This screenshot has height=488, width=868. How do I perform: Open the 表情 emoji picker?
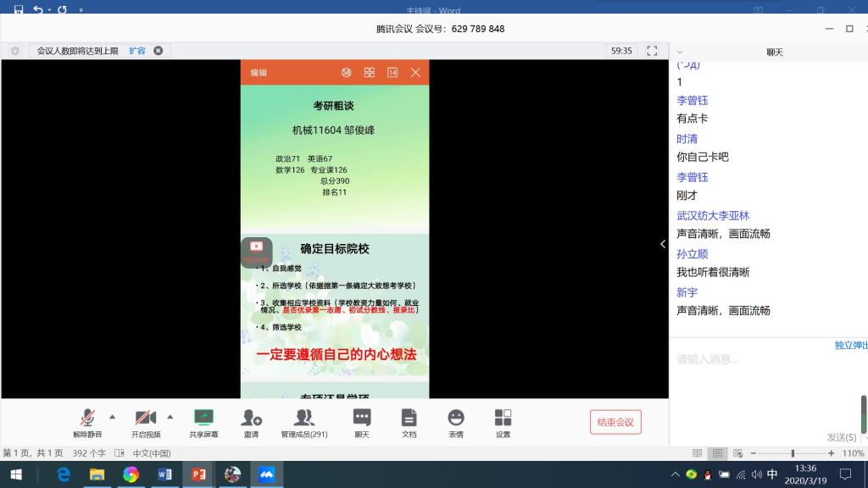coord(456,421)
